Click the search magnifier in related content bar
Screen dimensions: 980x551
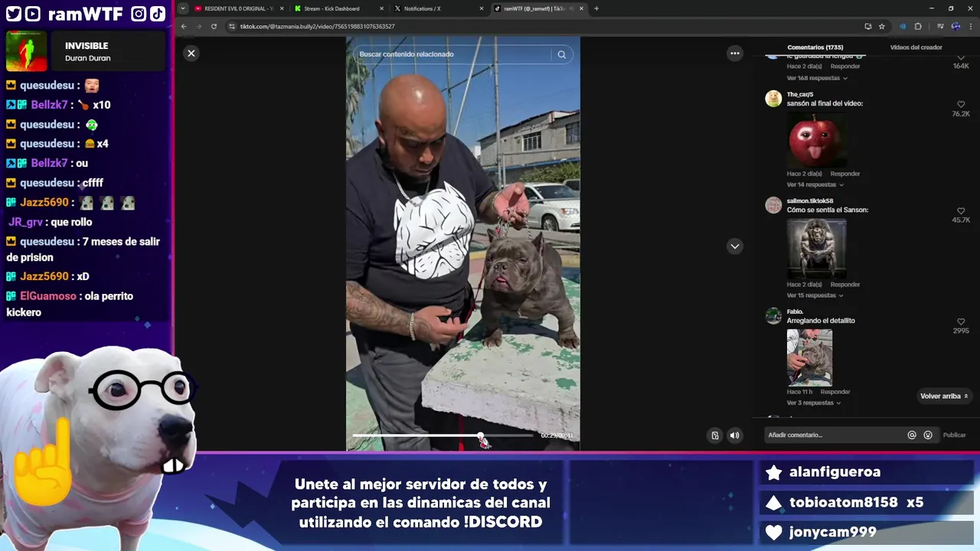pos(561,54)
